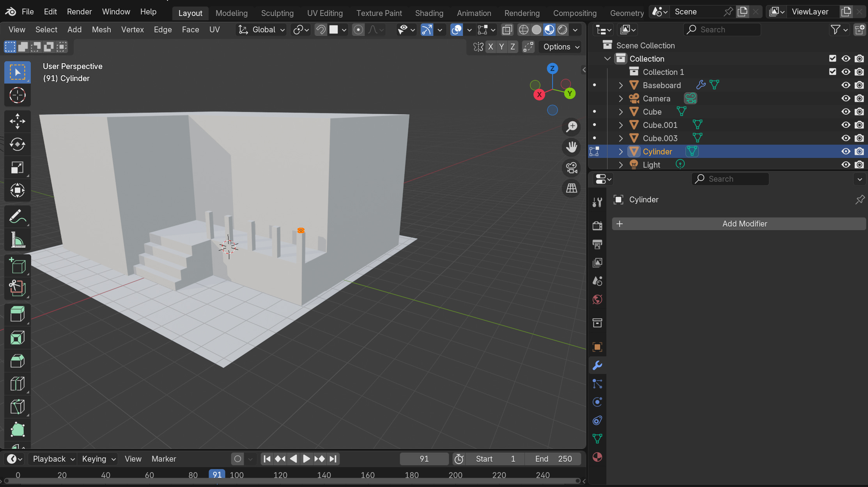Open Material properties tab icon
The height and width of the screenshot is (487, 868).
click(597, 457)
